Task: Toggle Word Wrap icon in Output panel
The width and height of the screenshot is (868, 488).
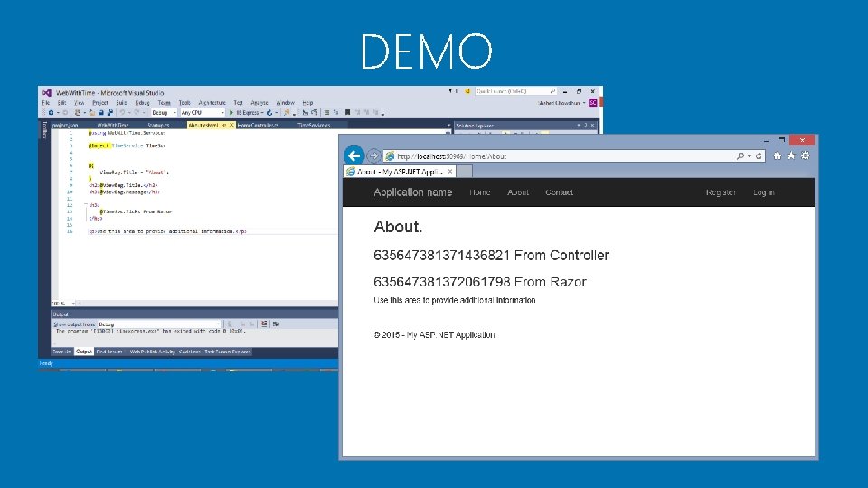Action: point(276,324)
